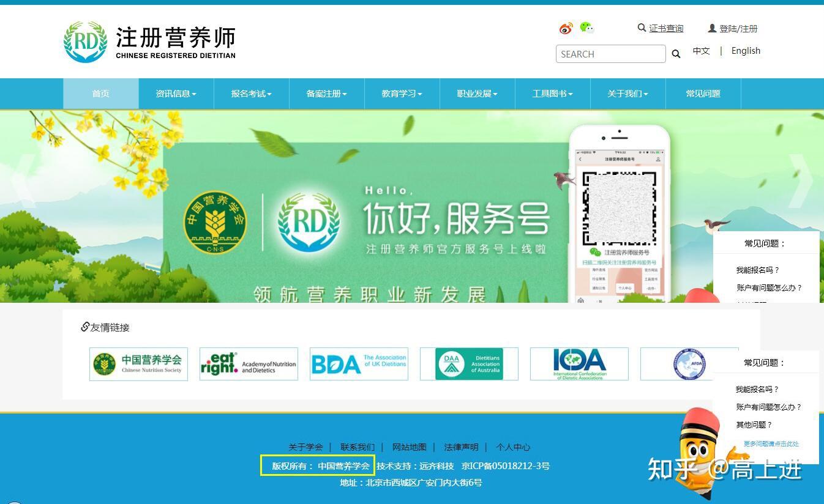This screenshot has width=824, height=504.
Task: Expand the 工具图书 dropdown menu
Action: point(553,94)
